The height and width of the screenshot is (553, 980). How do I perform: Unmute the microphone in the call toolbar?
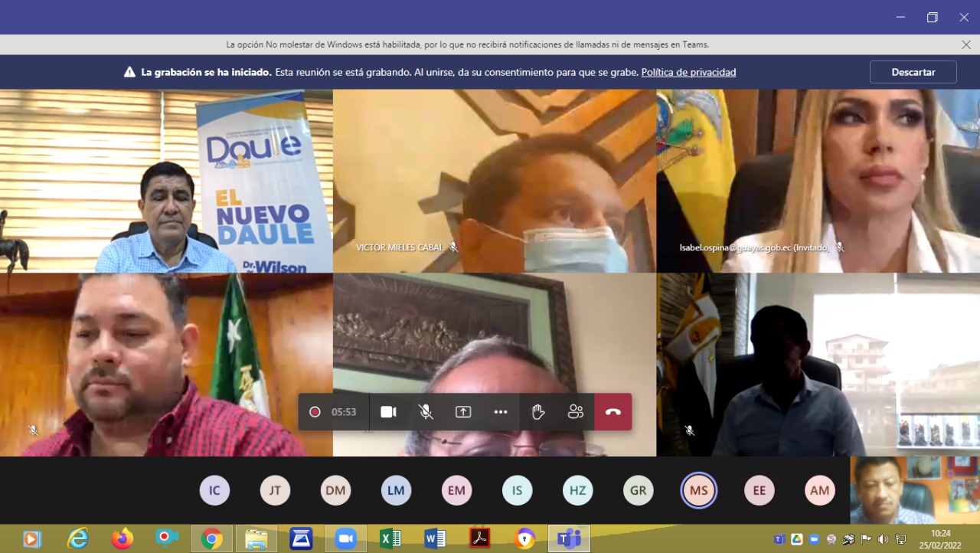pyautogui.click(x=426, y=412)
